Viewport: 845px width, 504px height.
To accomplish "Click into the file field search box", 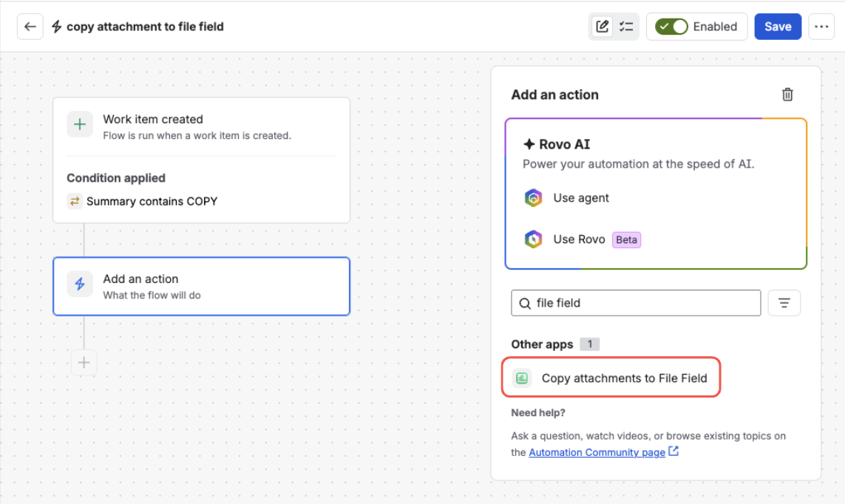I will coord(636,303).
